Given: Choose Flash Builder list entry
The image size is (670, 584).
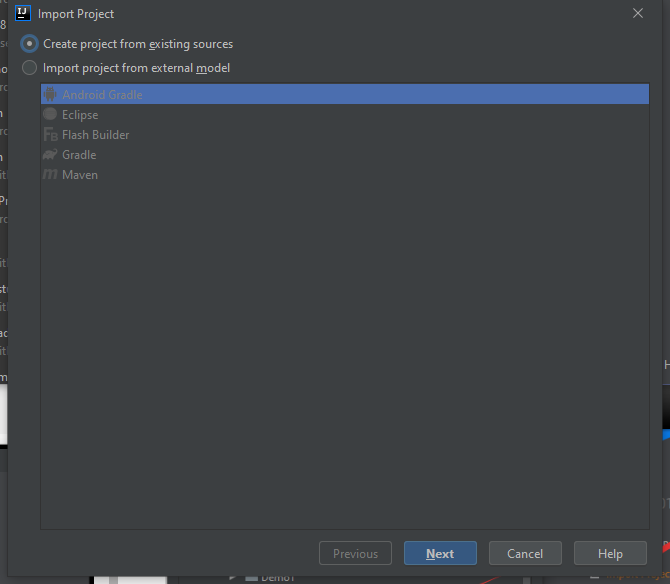Looking at the screenshot, I should tap(345, 134).
